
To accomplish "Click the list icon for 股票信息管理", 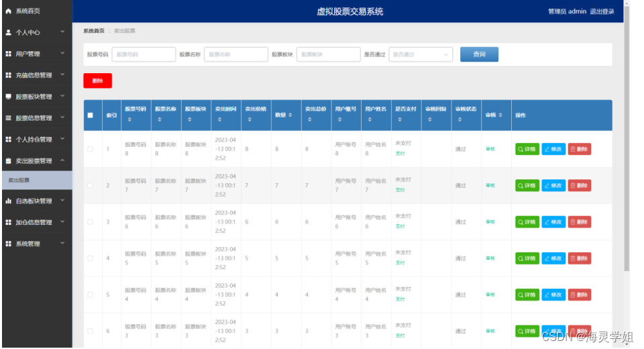I will click(x=8, y=118).
